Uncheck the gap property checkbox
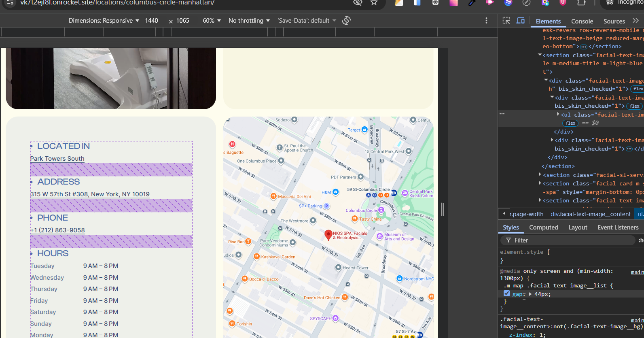644x338 pixels. click(x=506, y=293)
